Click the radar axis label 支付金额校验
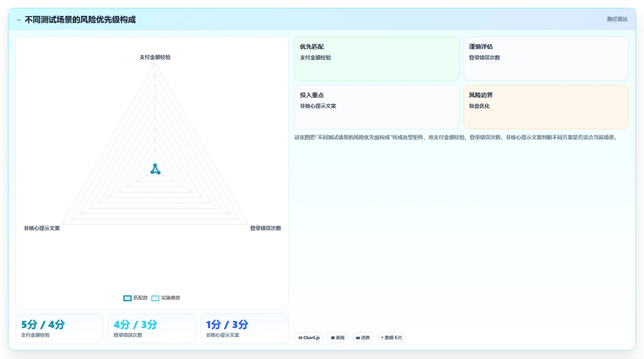The height and width of the screenshot is (359, 644). pos(155,57)
